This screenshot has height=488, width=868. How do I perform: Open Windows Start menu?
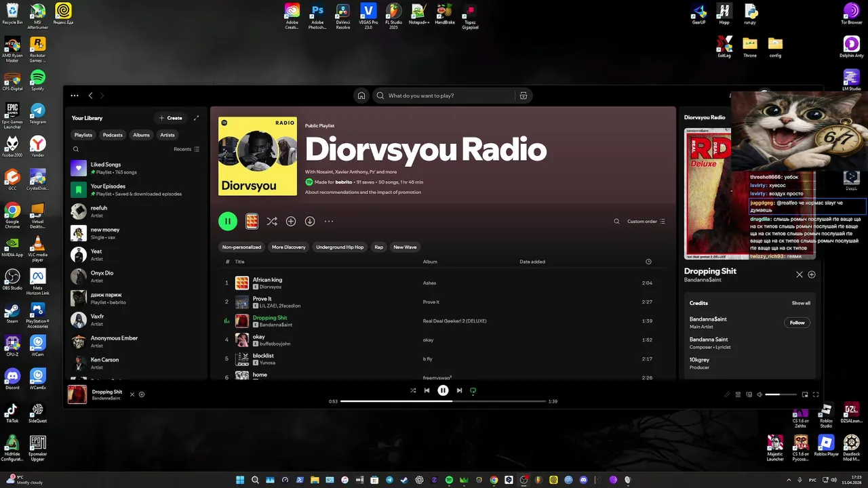click(x=240, y=480)
